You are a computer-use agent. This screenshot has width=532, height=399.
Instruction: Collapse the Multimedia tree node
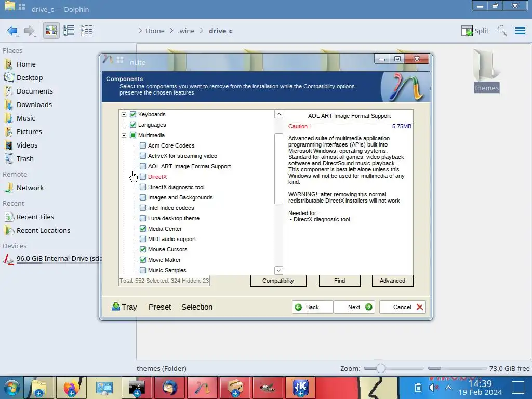pos(124,135)
